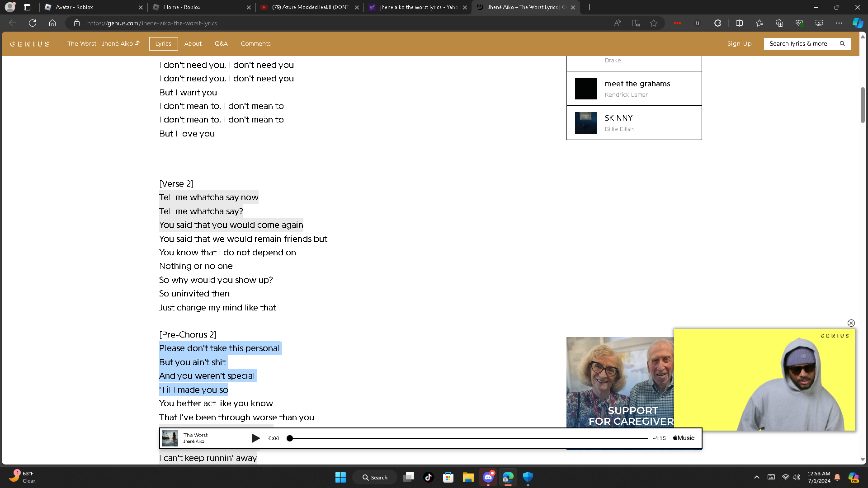The image size is (868, 488).
Task: Close the floating Genius video popup
Action: click(851, 323)
